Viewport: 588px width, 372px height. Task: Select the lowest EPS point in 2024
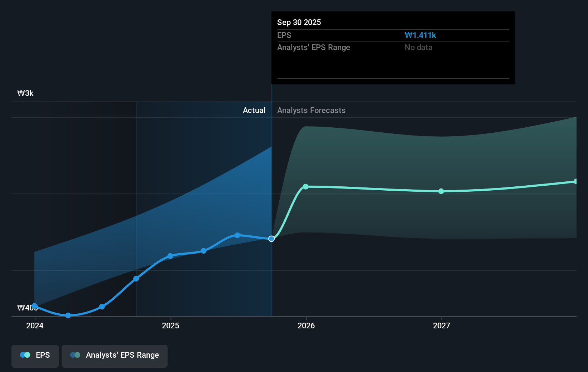[68, 315]
